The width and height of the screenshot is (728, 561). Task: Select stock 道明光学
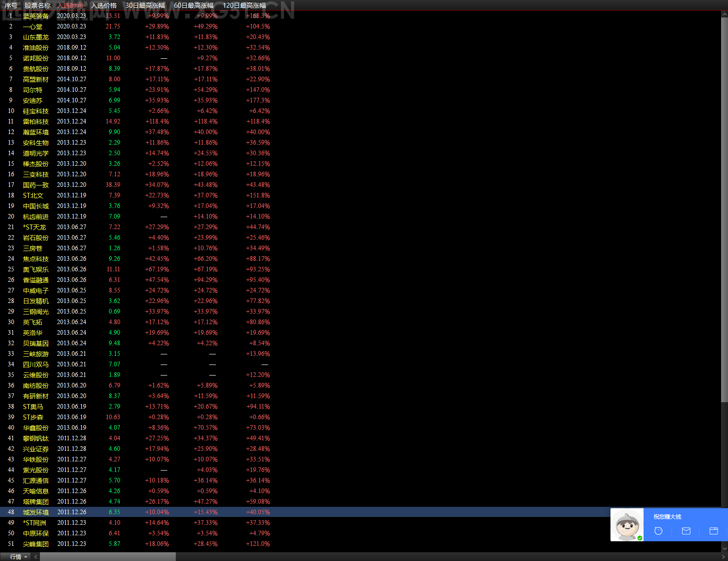[36, 153]
